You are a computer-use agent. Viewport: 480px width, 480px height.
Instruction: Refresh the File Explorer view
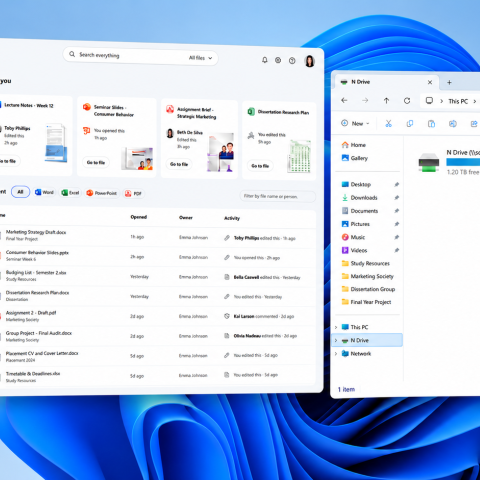[407, 101]
